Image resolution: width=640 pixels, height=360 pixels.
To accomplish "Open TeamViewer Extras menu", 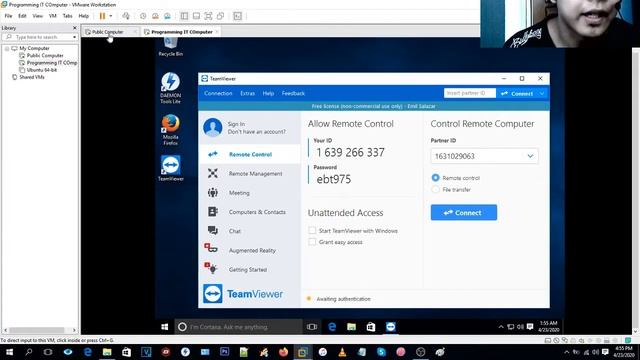I will point(247,93).
